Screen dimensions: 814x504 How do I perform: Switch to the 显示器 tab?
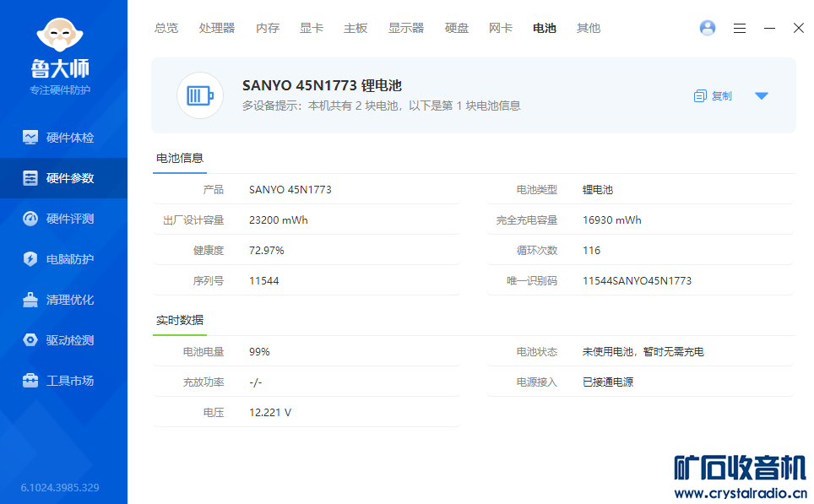(406, 28)
